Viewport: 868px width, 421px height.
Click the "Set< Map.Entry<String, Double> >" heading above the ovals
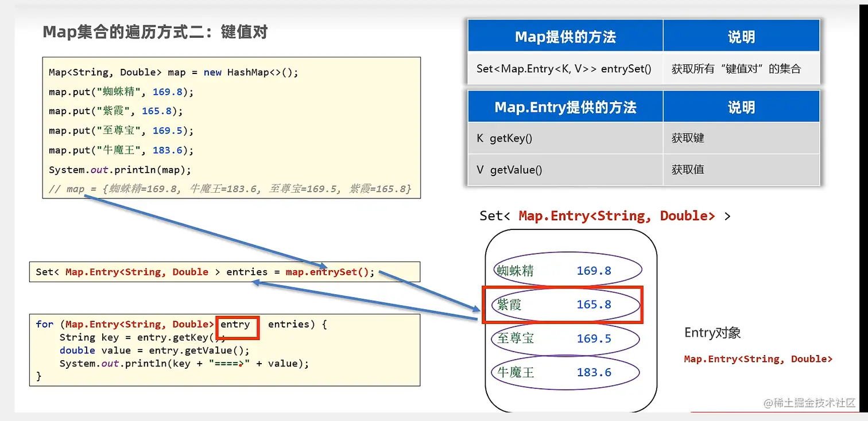pos(605,216)
